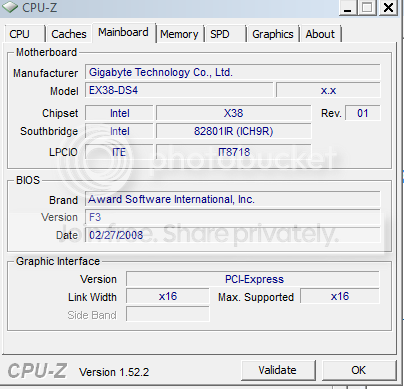Open the Caches tab
This screenshot has width=404, height=389.
(69, 34)
